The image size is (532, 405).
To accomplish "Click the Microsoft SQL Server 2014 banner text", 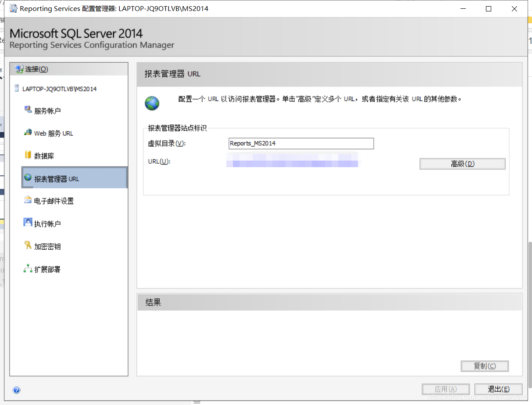I will pos(76,33).
